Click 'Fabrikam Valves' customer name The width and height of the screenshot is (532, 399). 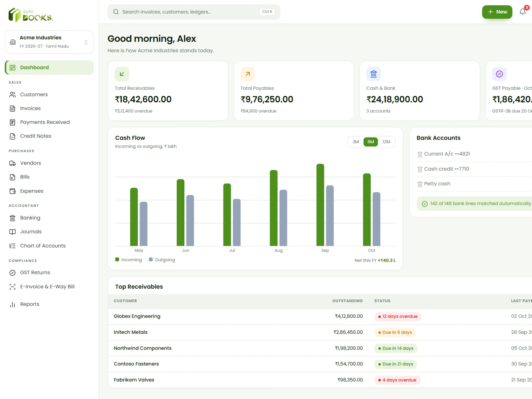pyautogui.click(x=134, y=380)
